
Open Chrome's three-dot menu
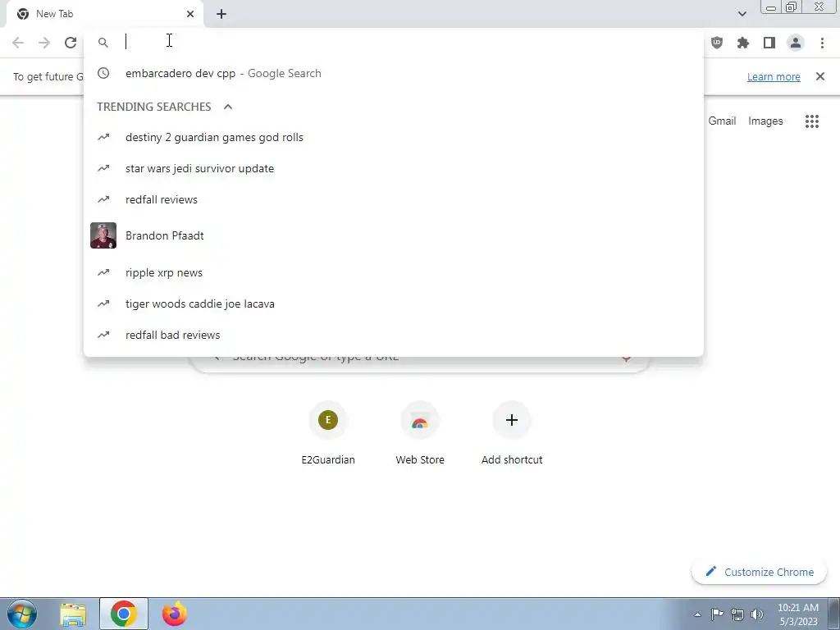[822, 43]
